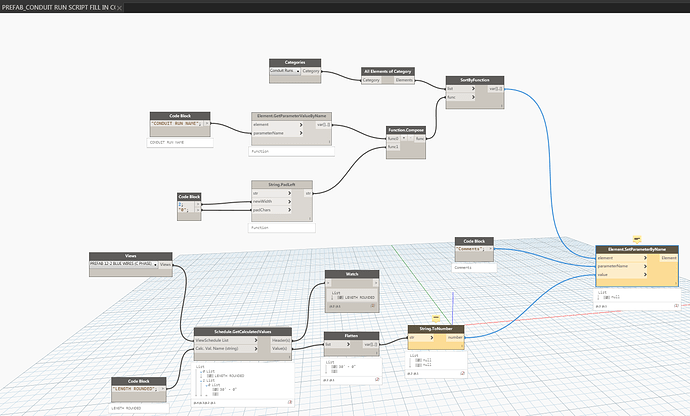Click the SortByFunction list input port chevron
Viewport: 690px width, 416px height.
pyautogui.click(x=473, y=88)
